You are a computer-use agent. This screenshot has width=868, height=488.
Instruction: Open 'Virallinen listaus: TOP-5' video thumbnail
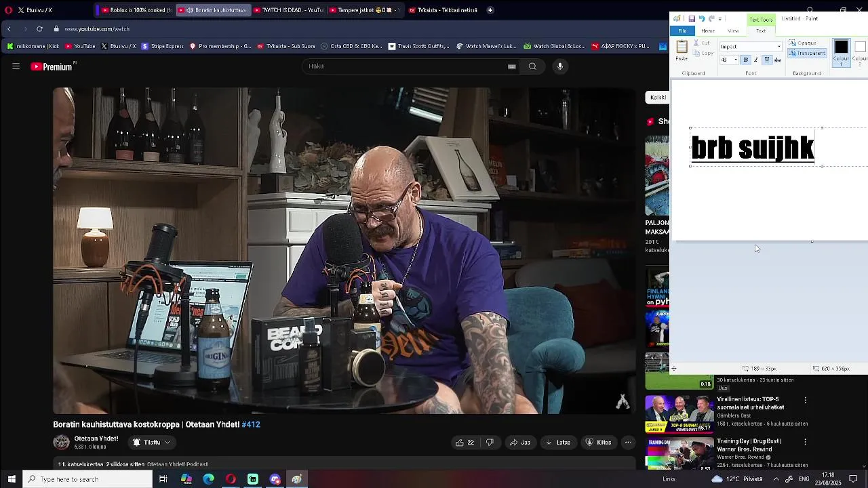click(x=679, y=413)
